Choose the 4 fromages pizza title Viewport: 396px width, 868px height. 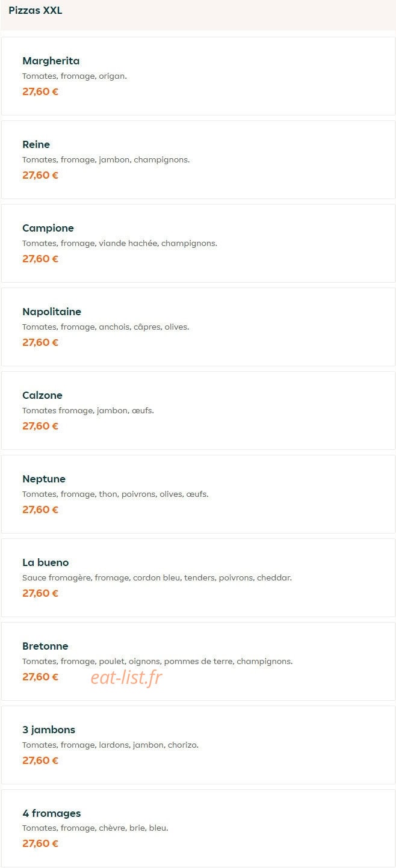(52, 813)
